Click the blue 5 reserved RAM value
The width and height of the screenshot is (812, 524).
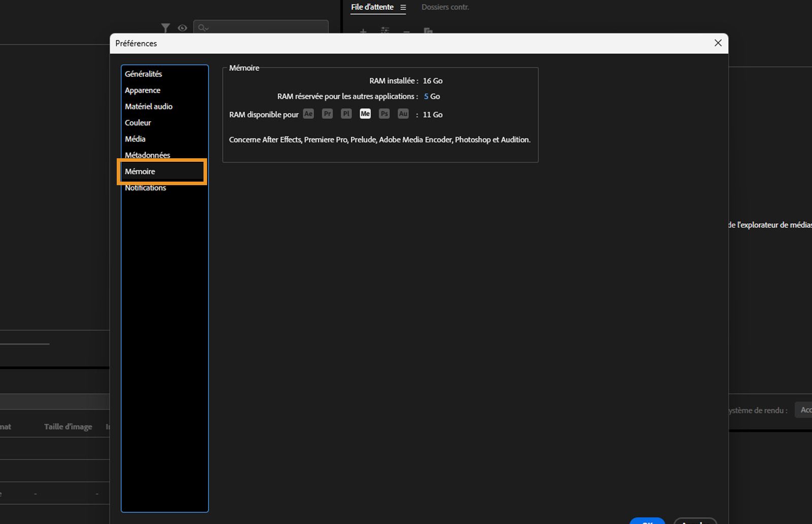click(x=426, y=96)
